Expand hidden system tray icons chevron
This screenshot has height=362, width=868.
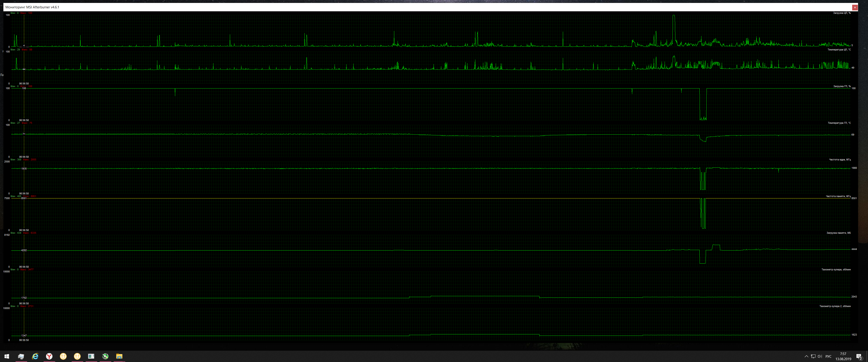pyautogui.click(x=806, y=356)
